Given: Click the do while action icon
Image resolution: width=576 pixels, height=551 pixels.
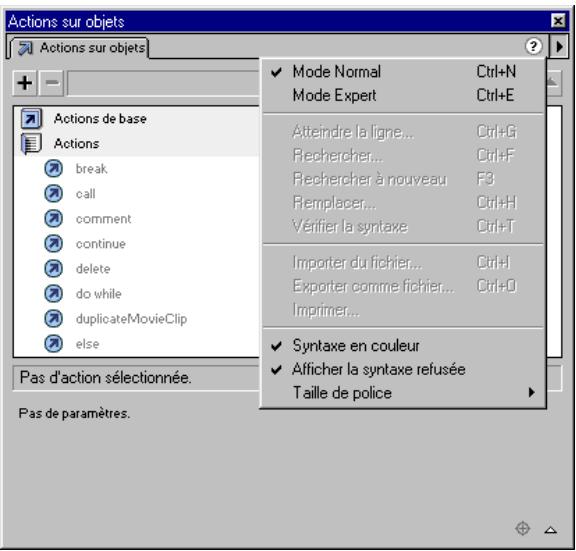Looking at the screenshot, I should (x=54, y=293).
